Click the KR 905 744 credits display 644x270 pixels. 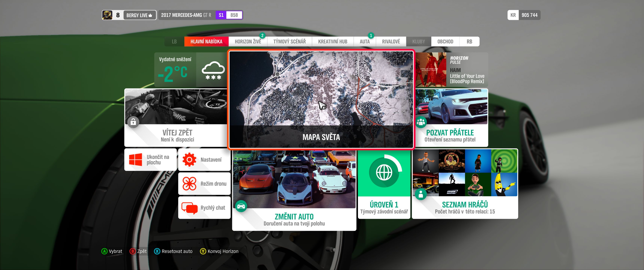[x=524, y=15]
